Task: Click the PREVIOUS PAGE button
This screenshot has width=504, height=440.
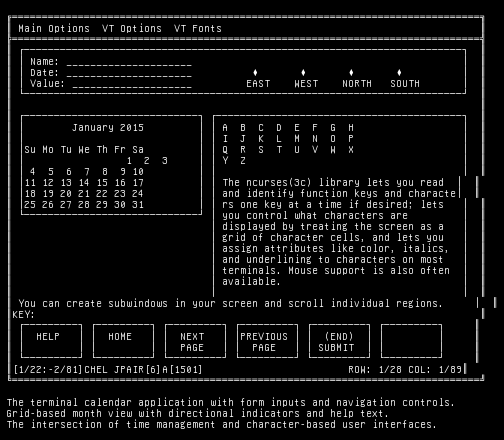Action: 267,341
